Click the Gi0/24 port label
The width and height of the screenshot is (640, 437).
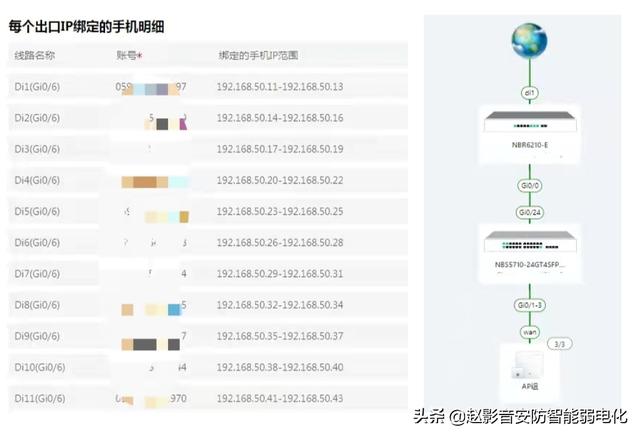click(530, 212)
